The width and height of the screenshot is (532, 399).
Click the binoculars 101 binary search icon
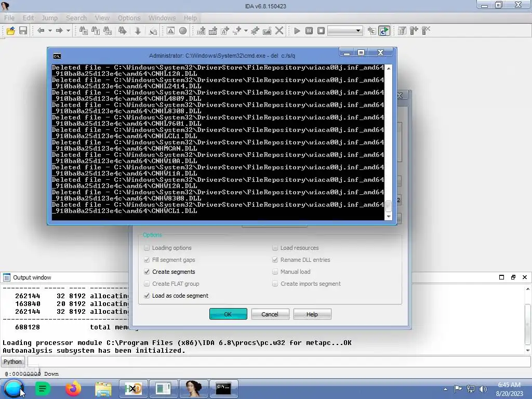pos(108,31)
